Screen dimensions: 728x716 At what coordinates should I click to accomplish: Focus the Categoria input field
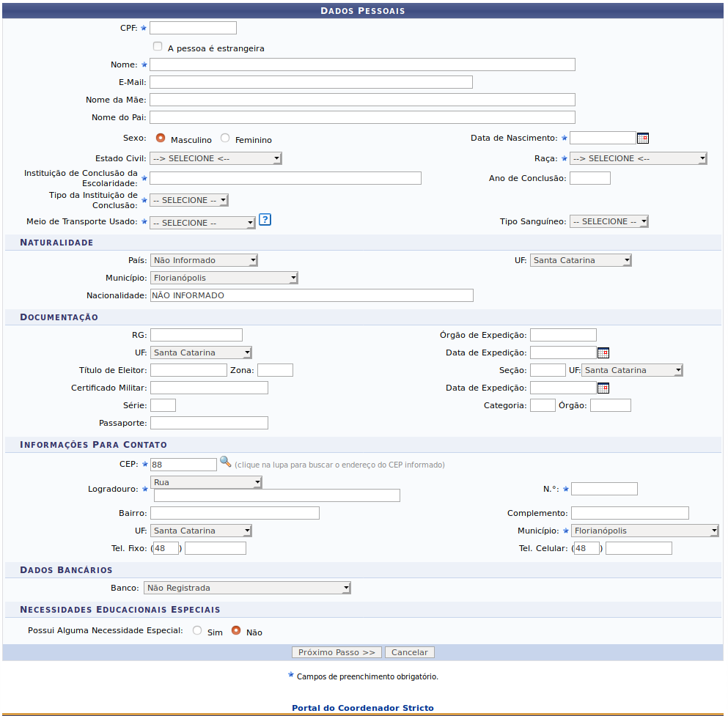[x=543, y=405]
